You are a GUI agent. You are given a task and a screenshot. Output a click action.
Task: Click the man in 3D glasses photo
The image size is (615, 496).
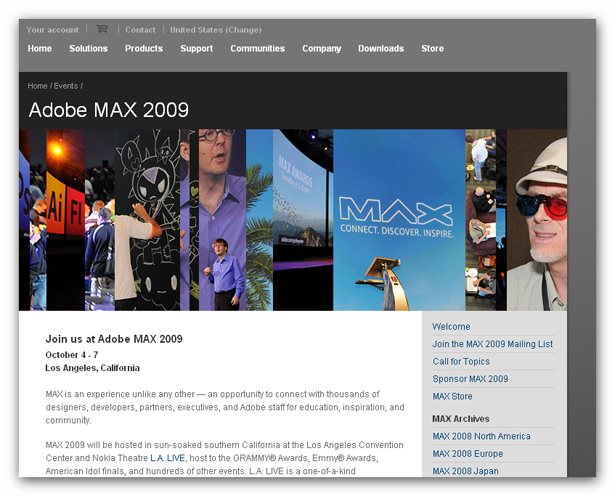(537, 220)
